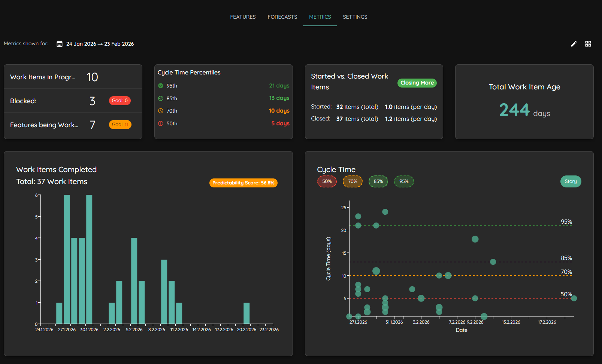Toggle the 70% percentile line chip
Image resolution: width=602 pixels, height=364 pixels.
[x=353, y=181]
